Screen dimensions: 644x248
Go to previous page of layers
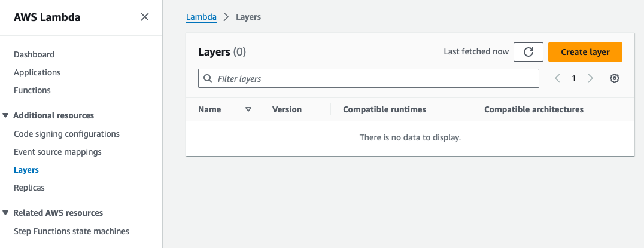click(x=557, y=78)
